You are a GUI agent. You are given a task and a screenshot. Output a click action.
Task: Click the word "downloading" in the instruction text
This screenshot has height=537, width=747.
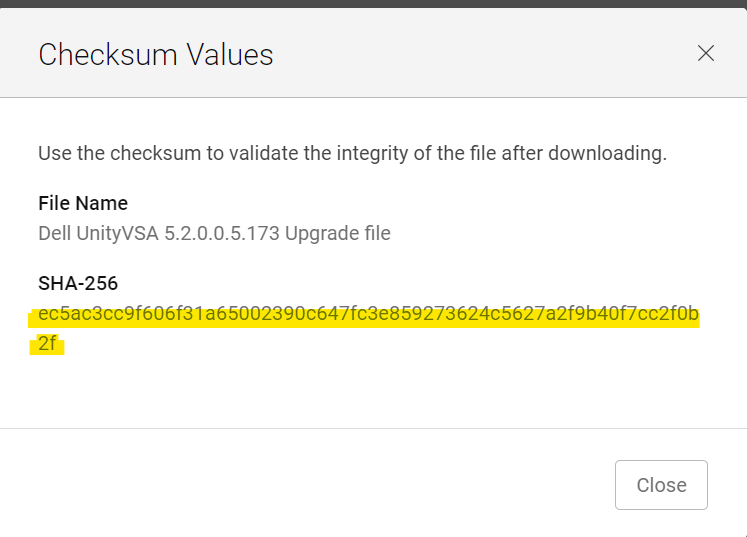[614, 154]
